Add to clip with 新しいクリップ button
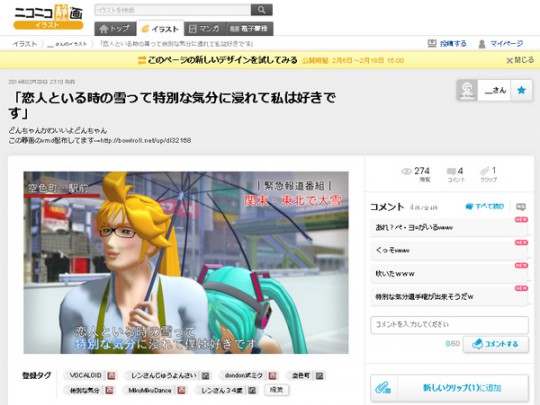The image size is (540, 405). click(x=449, y=388)
